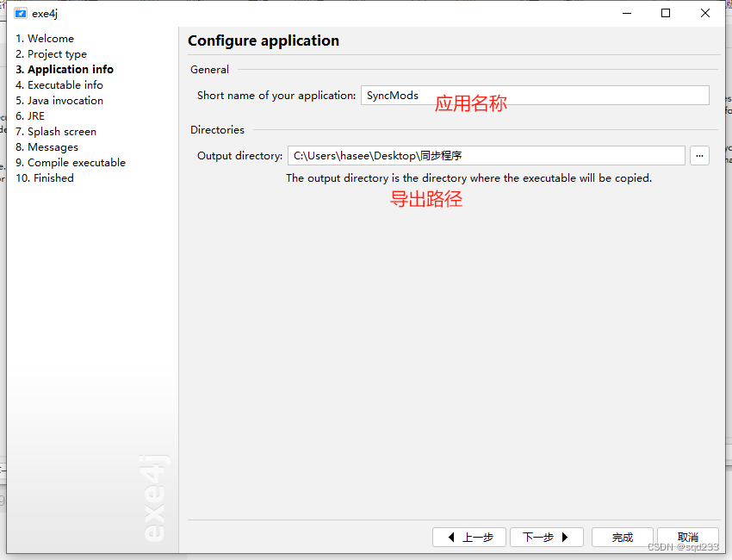Open step 1 Welcome
Image resolution: width=732 pixels, height=560 pixels.
click(45, 38)
